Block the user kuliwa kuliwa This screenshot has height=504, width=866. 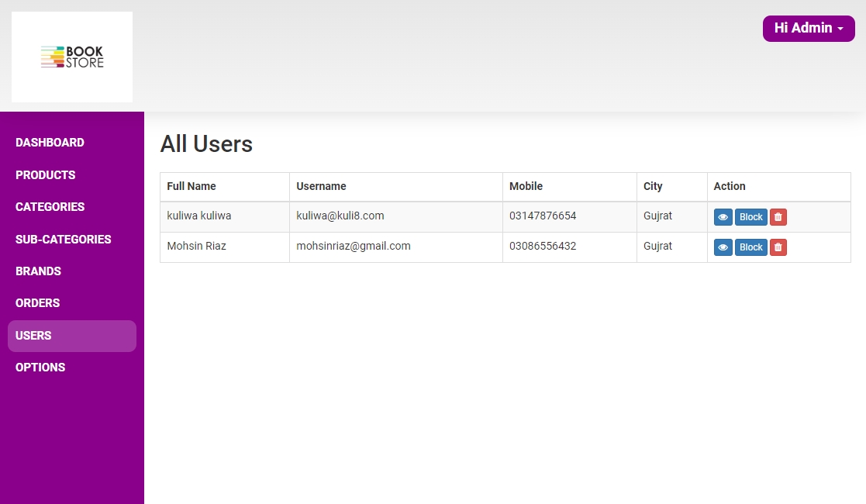(x=750, y=217)
